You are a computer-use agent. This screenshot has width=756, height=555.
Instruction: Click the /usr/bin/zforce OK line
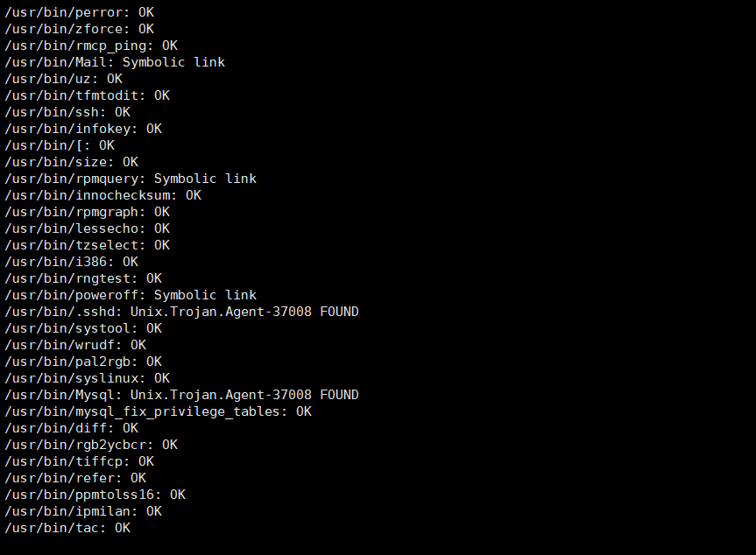click(80, 30)
